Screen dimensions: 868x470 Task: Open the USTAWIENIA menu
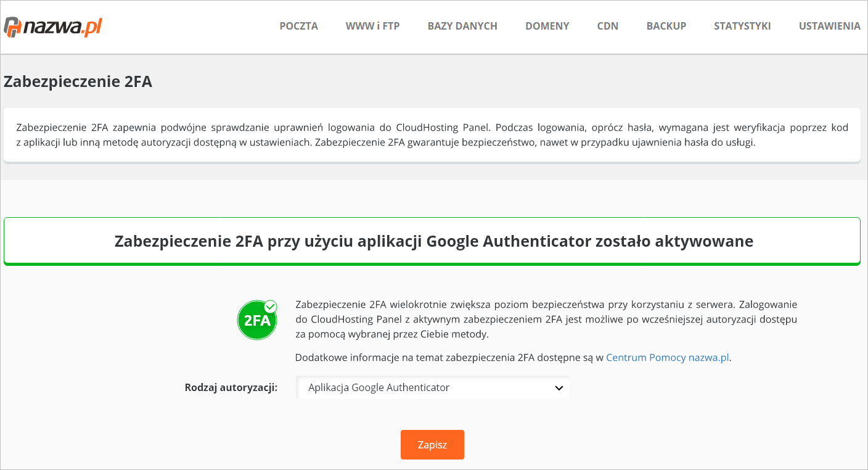[x=830, y=26]
